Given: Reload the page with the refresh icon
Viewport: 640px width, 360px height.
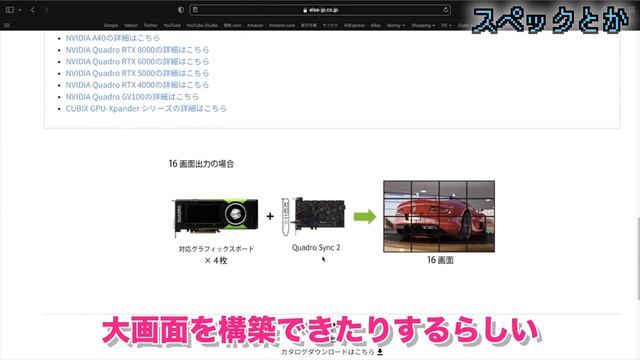Looking at the screenshot, I should tap(446, 10).
